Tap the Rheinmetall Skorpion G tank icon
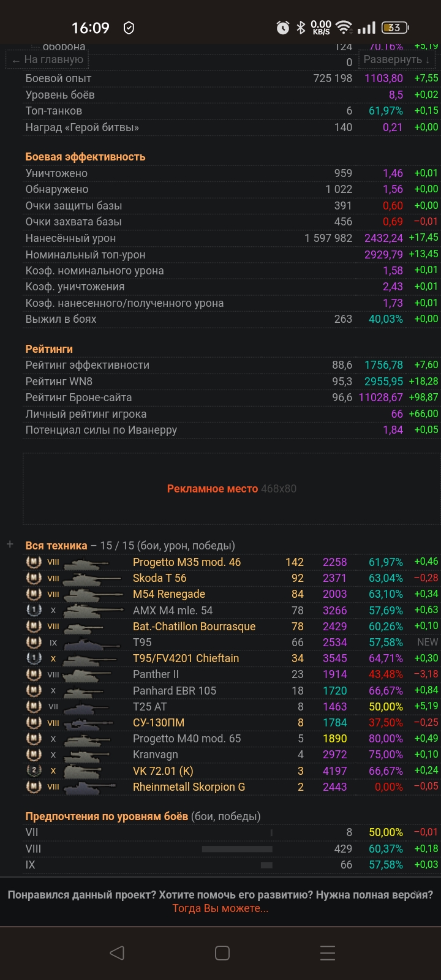 pyautogui.click(x=86, y=787)
